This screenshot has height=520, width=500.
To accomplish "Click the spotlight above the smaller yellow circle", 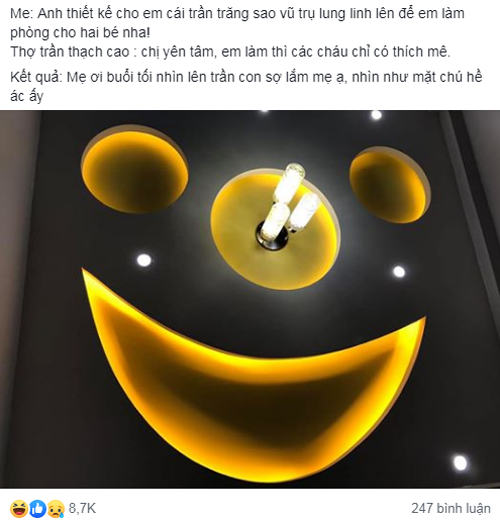I will [376, 115].
